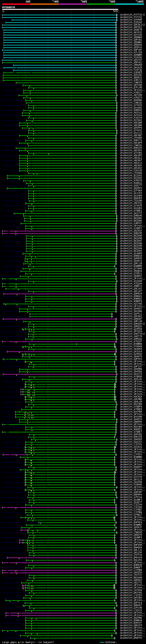Open hit UniRef100_Q9C5C2

pos(131,27)
